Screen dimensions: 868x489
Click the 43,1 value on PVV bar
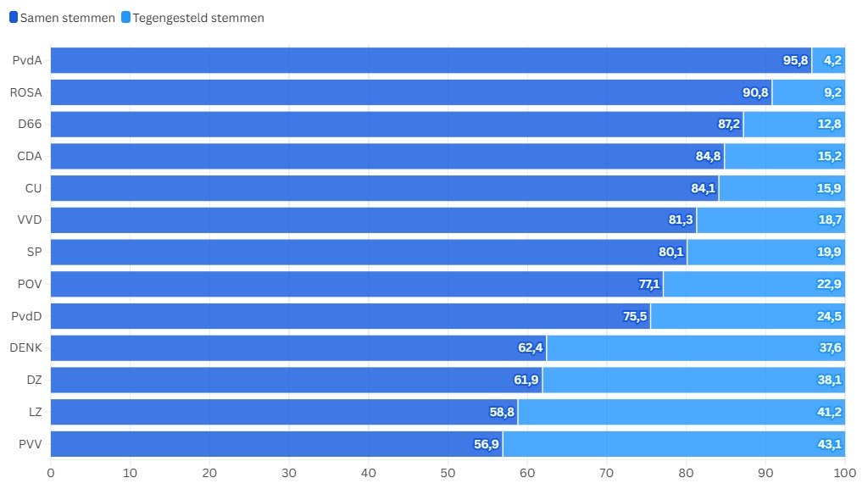(x=829, y=444)
